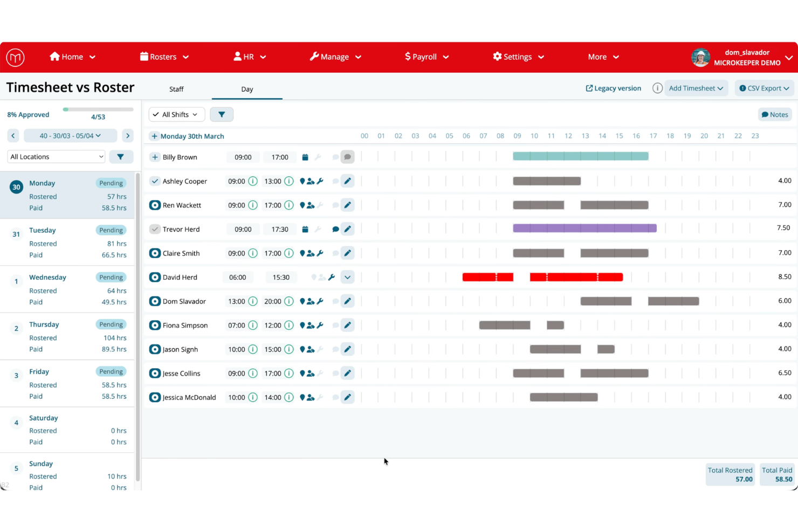Click Billy Brown's teal shift bar
The image size is (798, 532).
[581, 156]
